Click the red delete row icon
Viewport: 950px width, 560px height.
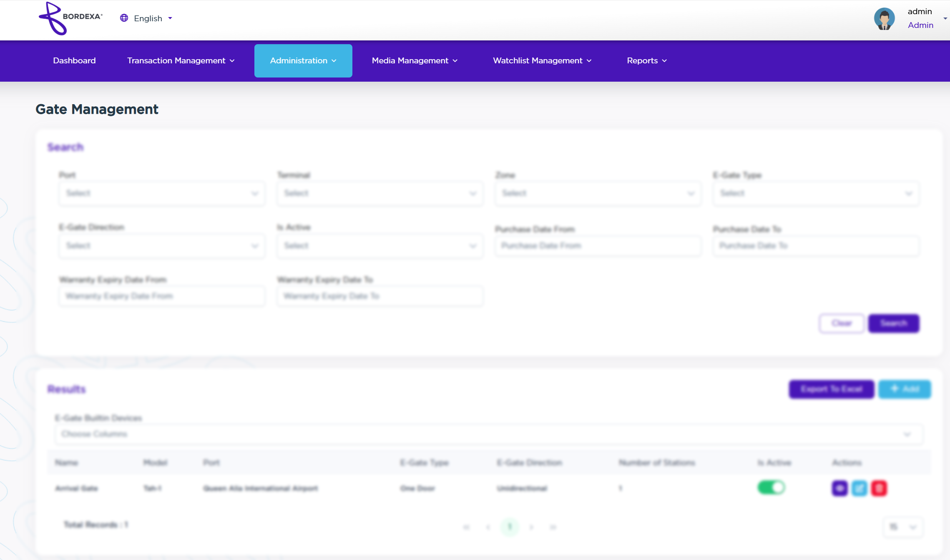pyautogui.click(x=879, y=488)
